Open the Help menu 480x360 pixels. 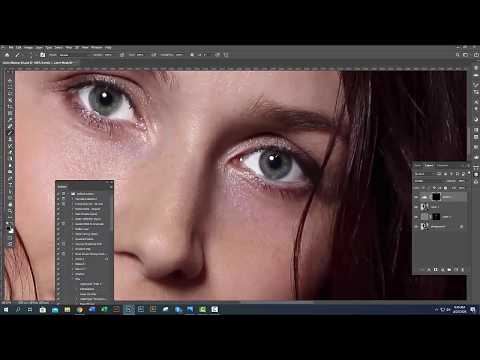[x=108, y=48]
